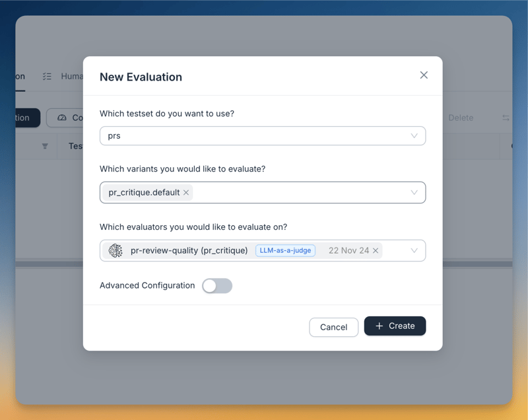This screenshot has height=420, width=528.
Task: Click the plus icon inside the Create button
Action: coord(380,326)
